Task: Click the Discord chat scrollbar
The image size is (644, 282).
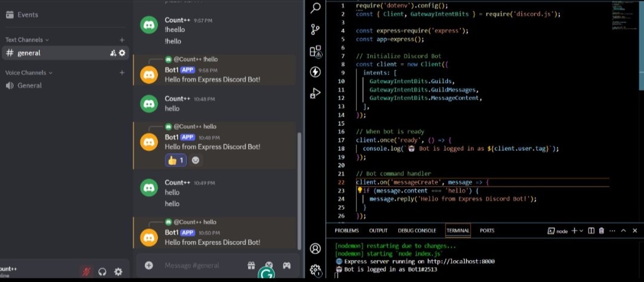Action: coord(299,191)
